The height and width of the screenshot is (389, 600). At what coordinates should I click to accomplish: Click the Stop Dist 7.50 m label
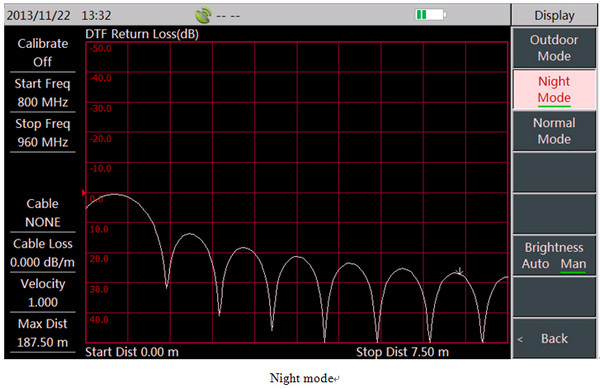pos(402,352)
